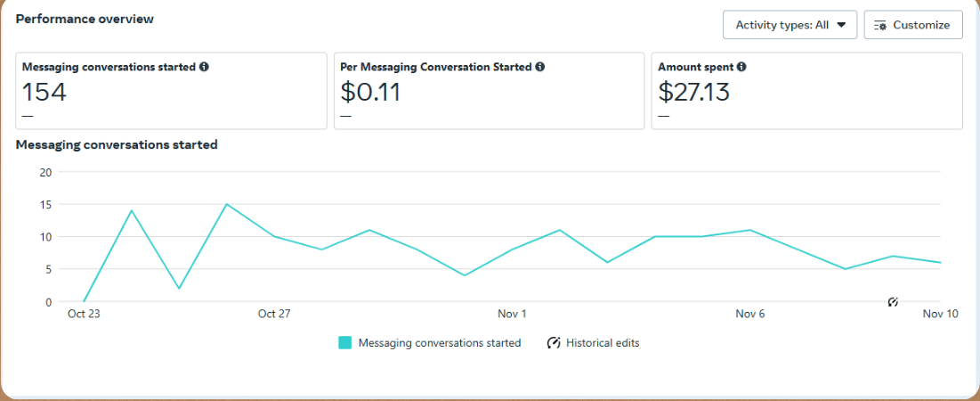Click the Historical edits marker on the chart
This screenshot has height=401, width=980.
point(893,302)
